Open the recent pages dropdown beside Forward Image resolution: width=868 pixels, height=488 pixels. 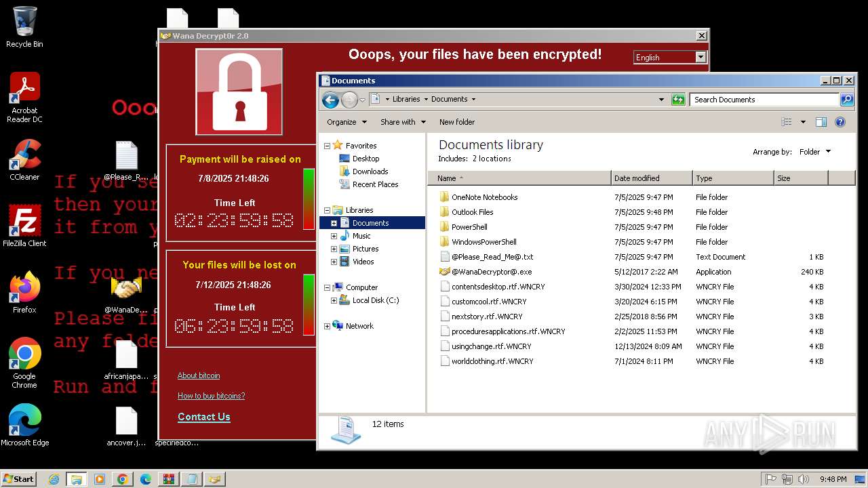point(362,100)
